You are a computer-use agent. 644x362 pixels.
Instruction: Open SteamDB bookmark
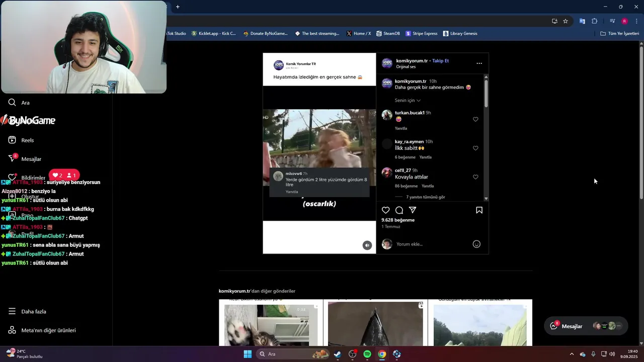tap(388, 34)
